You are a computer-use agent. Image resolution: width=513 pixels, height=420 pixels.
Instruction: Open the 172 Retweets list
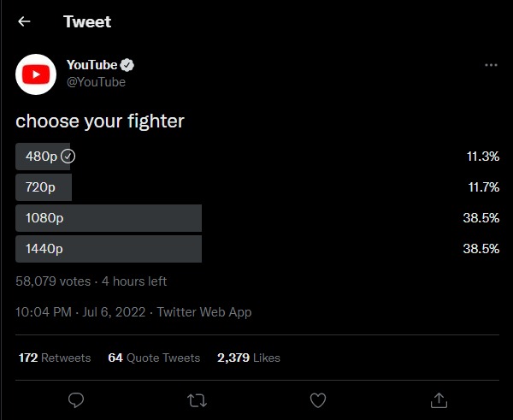coord(55,358)
